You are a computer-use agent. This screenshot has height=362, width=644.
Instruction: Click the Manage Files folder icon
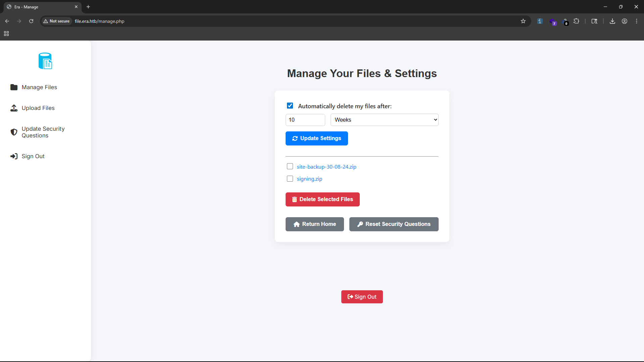tap(14, 87)
